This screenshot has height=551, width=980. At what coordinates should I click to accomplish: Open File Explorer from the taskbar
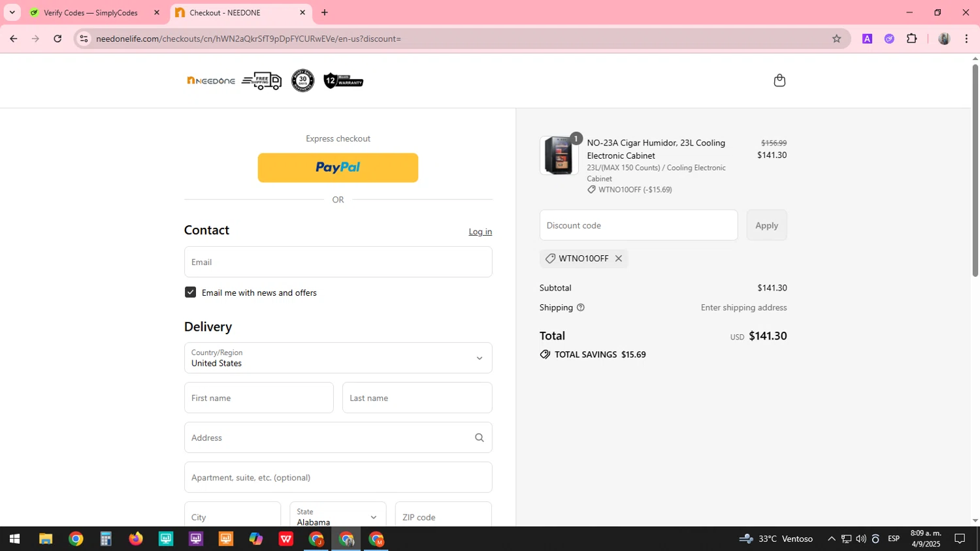point(45,539)
